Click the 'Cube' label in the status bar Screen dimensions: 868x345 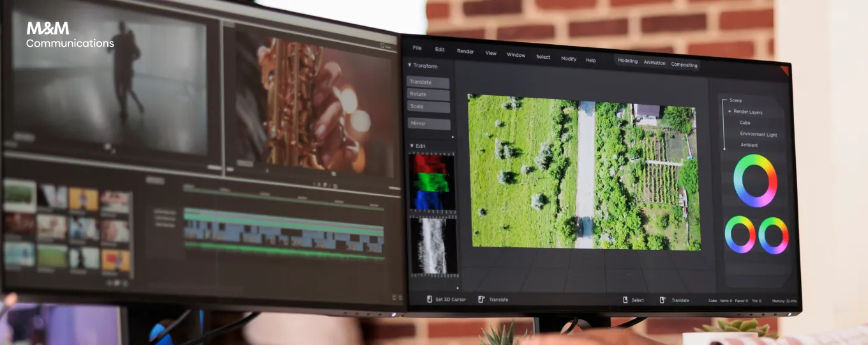point(712,300)
